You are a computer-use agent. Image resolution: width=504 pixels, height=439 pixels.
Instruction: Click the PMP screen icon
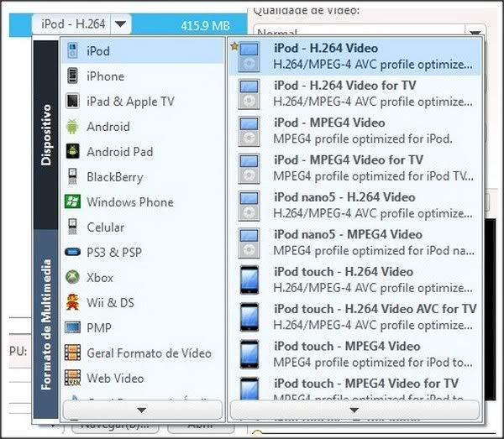(x=72, y=327)
